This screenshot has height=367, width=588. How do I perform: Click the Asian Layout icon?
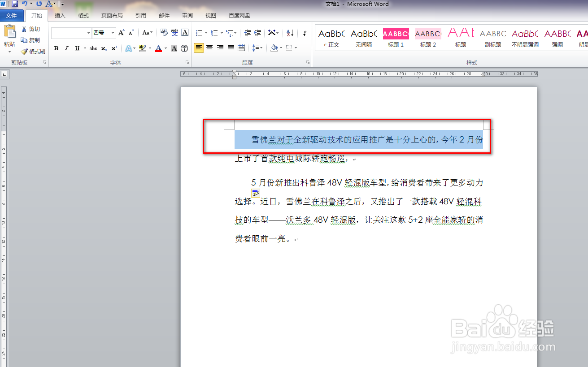point(272,33)
